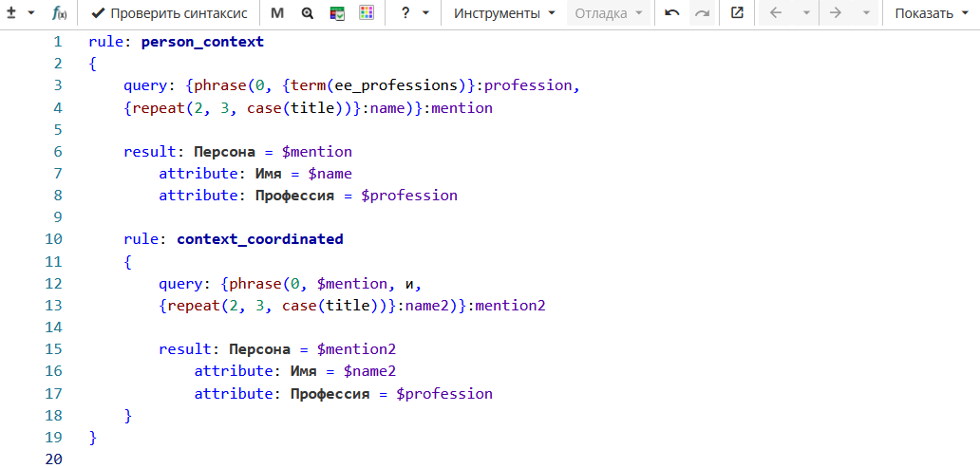The image size is (980, 468).
Task: Click Проверить синтаксис button
Action: point(169,13)
